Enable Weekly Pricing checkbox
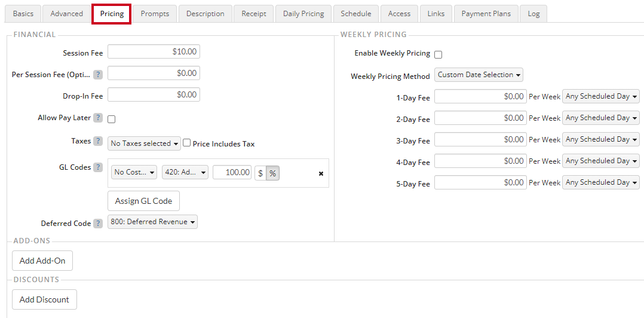The width and height of the screenshot is (644, 318). pos(438,54)
